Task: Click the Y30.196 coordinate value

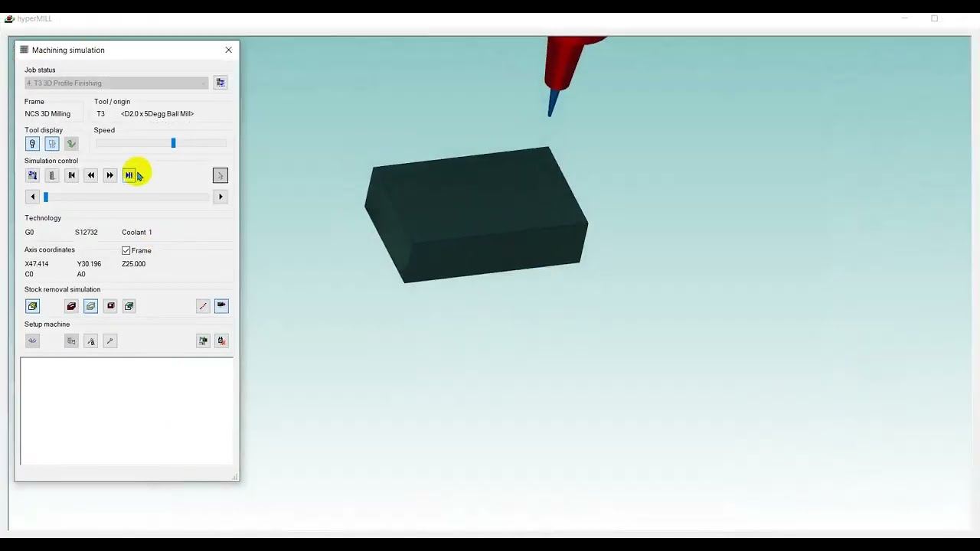Action: point(89,264)
